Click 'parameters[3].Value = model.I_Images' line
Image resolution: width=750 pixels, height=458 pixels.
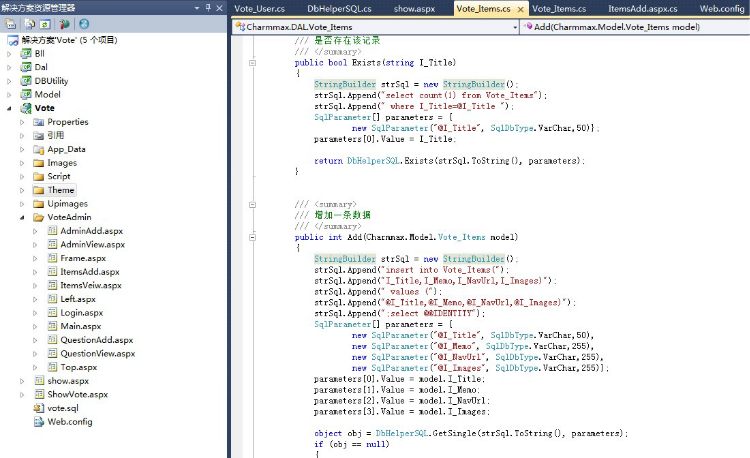pos(402,412)
